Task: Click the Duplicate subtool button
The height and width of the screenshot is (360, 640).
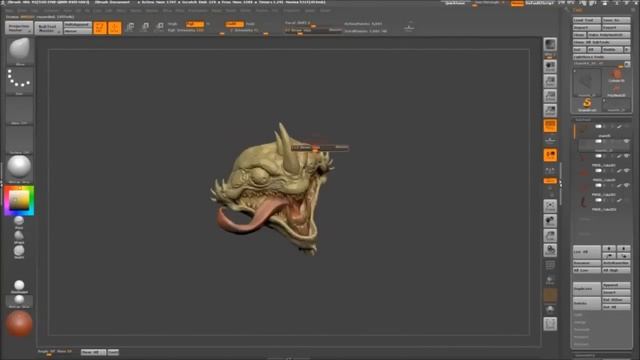Action: [x=587, y=288]
